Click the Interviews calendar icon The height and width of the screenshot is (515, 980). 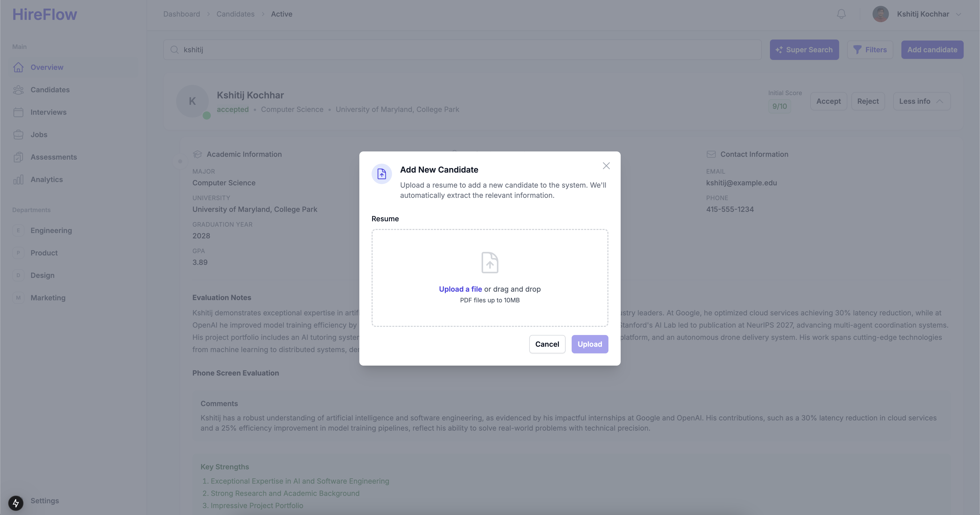(x=18, y=112)
